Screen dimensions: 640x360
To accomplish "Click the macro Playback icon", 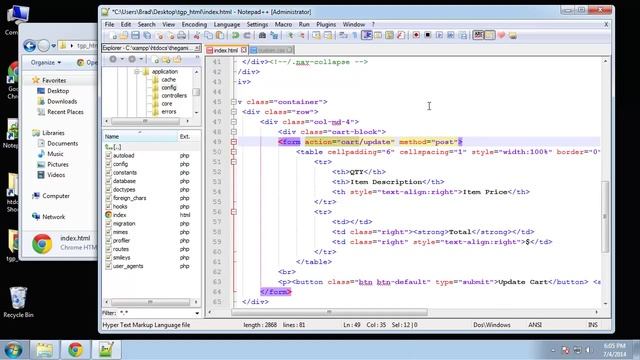I will click(439, 36).
